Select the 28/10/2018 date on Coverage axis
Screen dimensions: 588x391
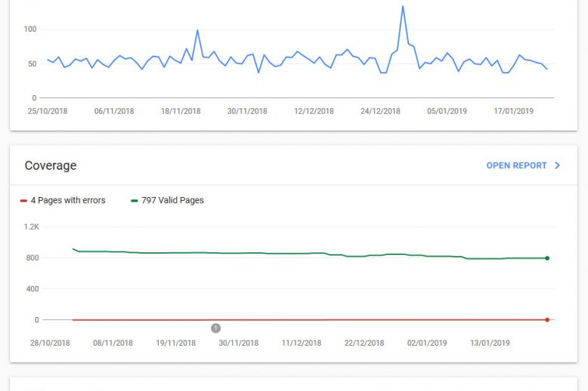50,343
